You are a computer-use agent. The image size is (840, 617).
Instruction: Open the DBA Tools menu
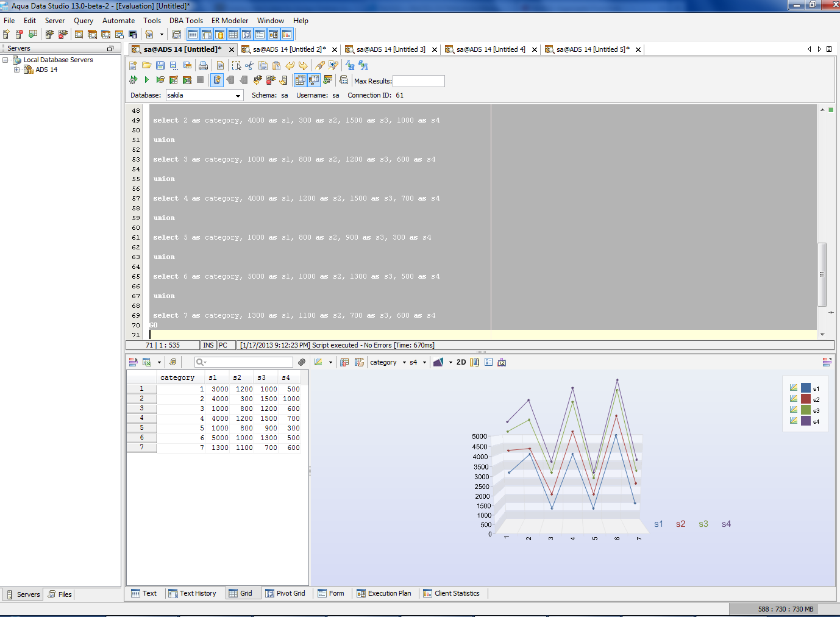[x=186, y=20]
